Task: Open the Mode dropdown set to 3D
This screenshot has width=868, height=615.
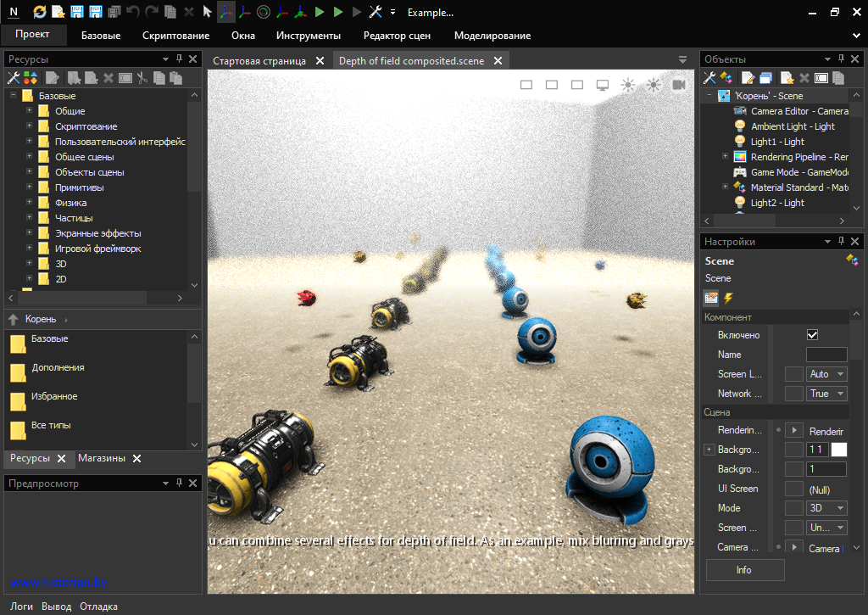Action: 826,508
